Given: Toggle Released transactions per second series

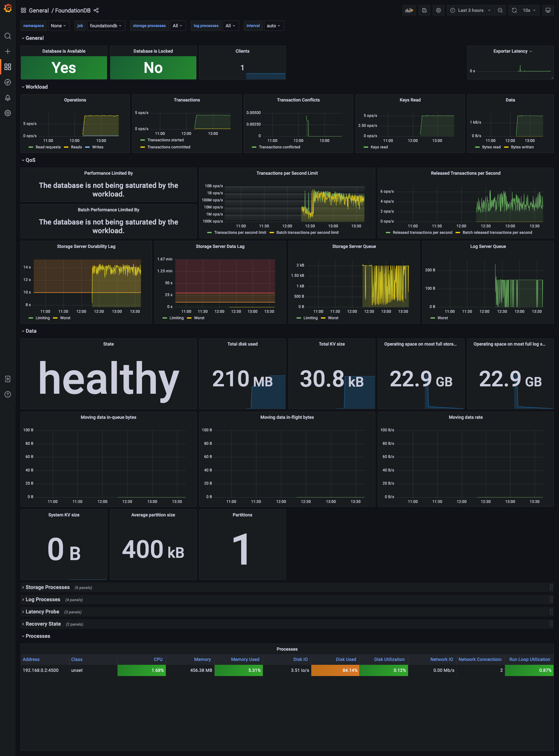Looking at the screenshot, I should pyautogui.click(x=422, y=233).
